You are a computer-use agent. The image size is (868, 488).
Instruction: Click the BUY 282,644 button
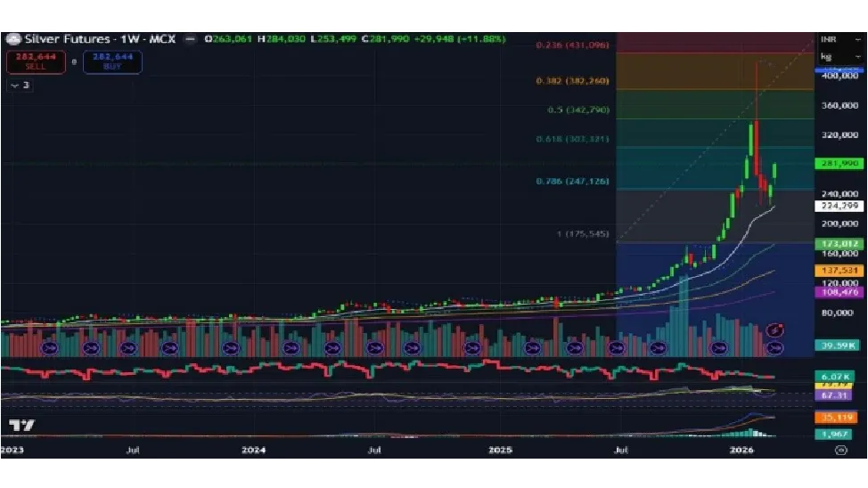112,61
